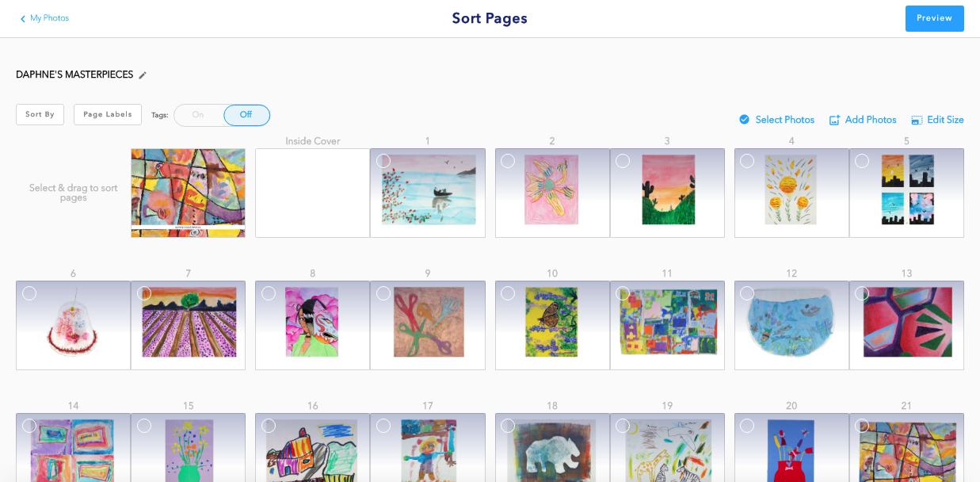The width and height of the screenshot is (980, 482).
Task: Click the Select Photos checkmark icon
Action: (x=744, y=120)
